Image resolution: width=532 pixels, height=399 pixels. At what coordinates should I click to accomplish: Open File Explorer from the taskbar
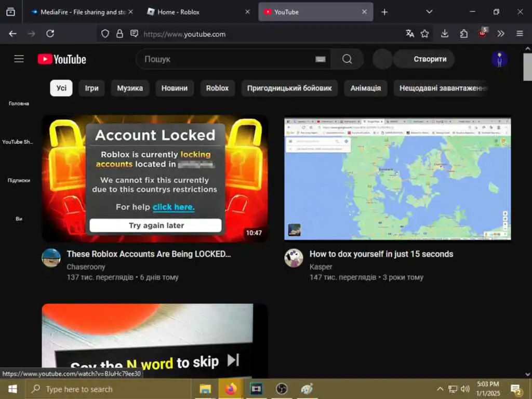pyautogui.click(x=205, y=389)
